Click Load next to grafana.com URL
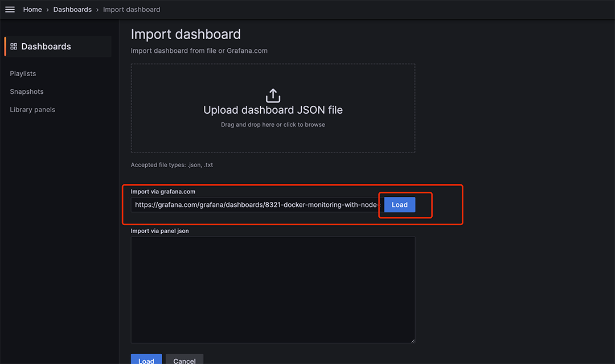The image size is (615, 364). click(x=400, y=205)
